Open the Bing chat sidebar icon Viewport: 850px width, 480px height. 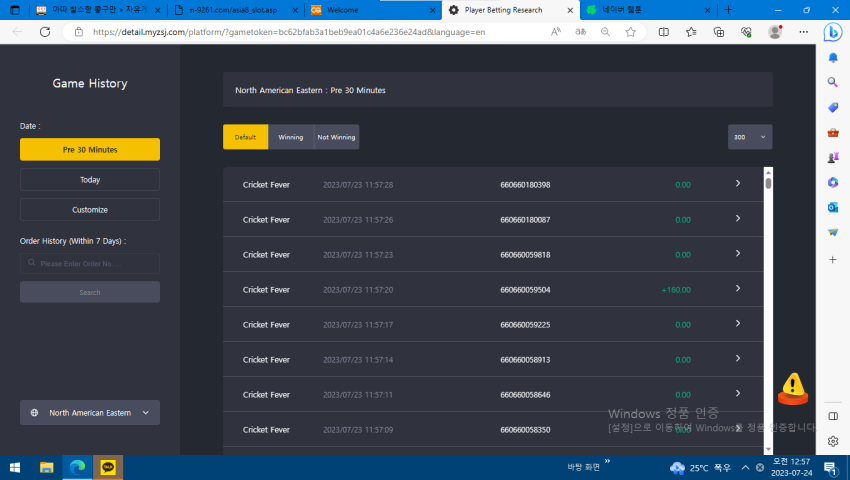pos(833,32)
